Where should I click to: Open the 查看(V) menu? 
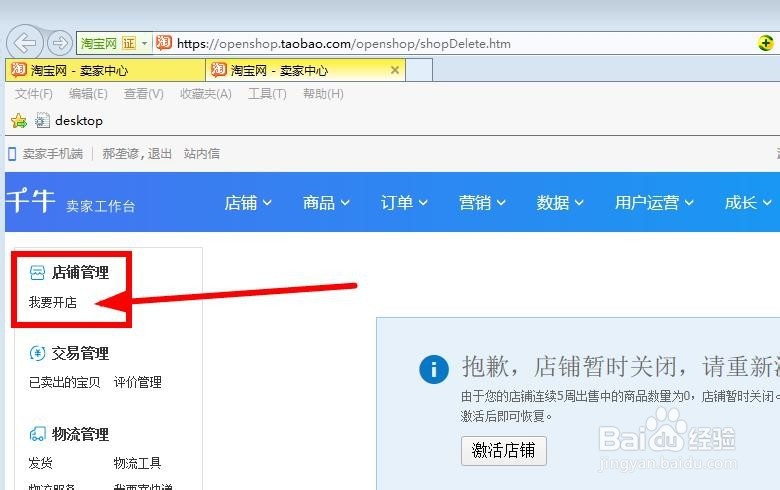click(143, 94)
